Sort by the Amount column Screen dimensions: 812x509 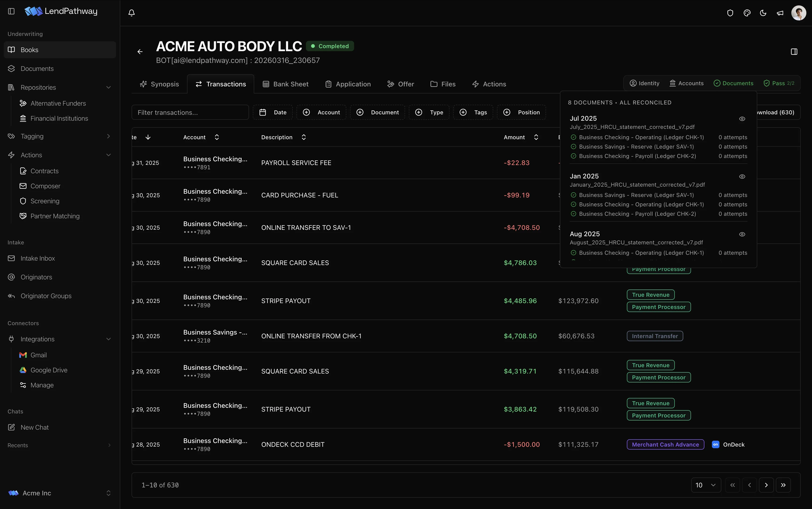521,137
